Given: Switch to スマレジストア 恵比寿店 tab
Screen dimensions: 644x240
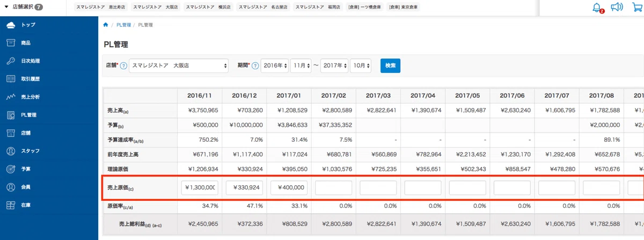Looking at the screenshot, I should click(x=100, y=8).
